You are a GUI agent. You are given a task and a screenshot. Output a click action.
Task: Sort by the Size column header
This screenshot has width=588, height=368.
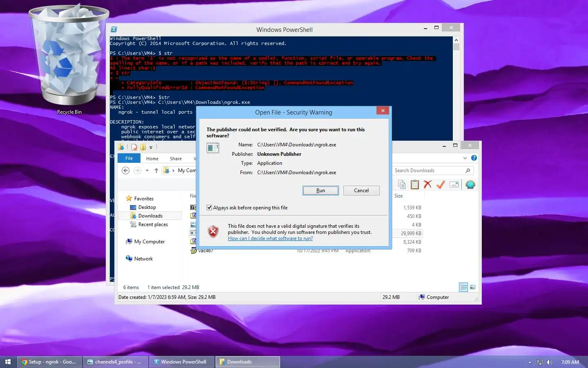(399, 196)
